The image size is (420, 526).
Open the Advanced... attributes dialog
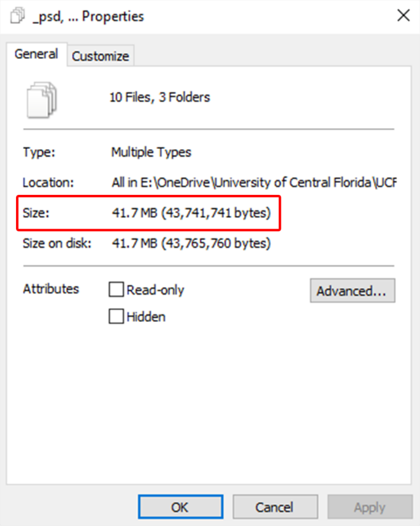point(352,291)
